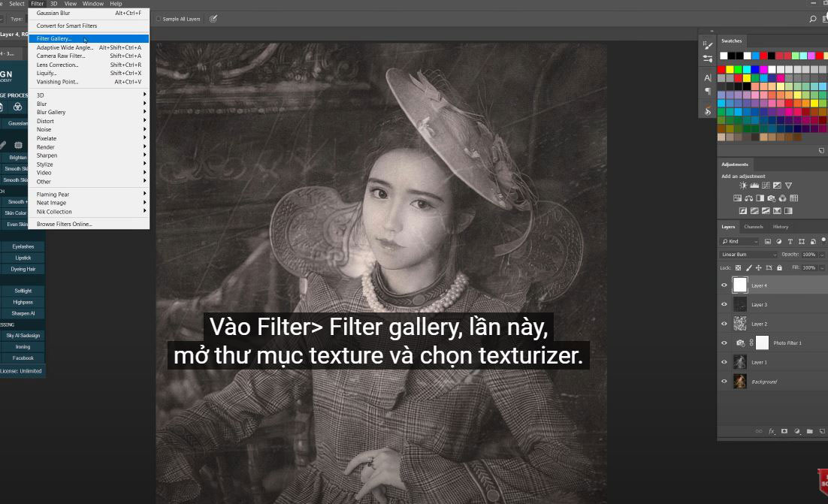828x504 pixels.
Task: Open the Linear Burn blend mode dropdown
Action: (749, 255)
